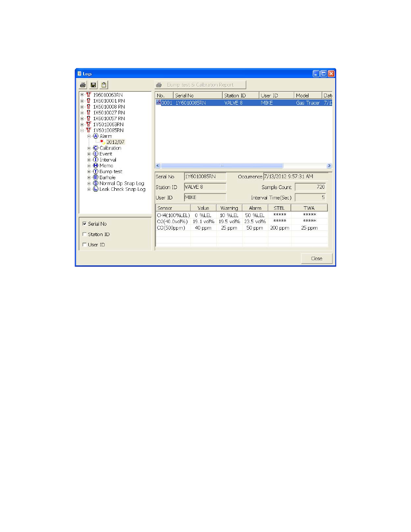The height and width of the screenshot is (532, 411).
Task: Click the Sample Count field 720
Action: click(x=311, y=187)
